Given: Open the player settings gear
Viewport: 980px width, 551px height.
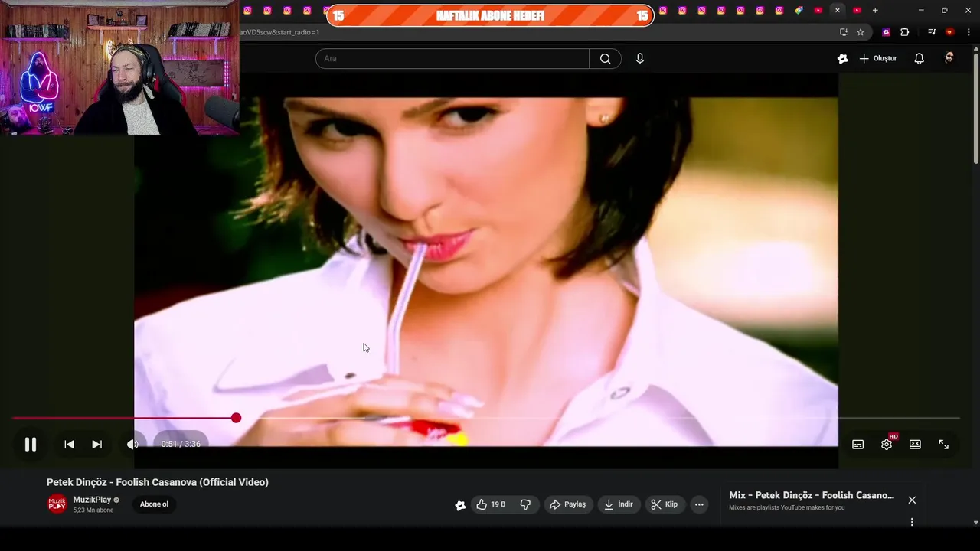Looking at the screenshot, I should point(887,445).
